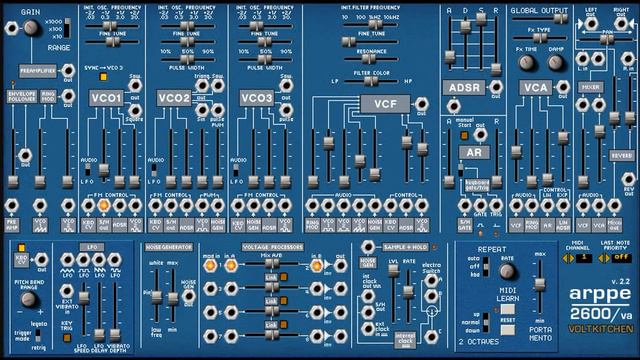Click the ADSR out jack
640x360 pixels.
(496, 87)
